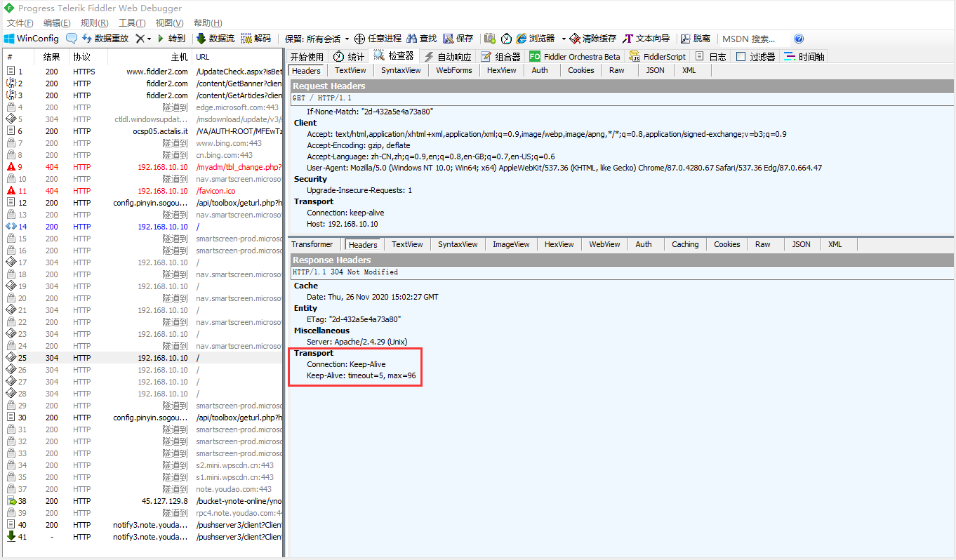Select session 6 ocsp05.actalis.it
The image size is (956, 560).
[142, 131]
